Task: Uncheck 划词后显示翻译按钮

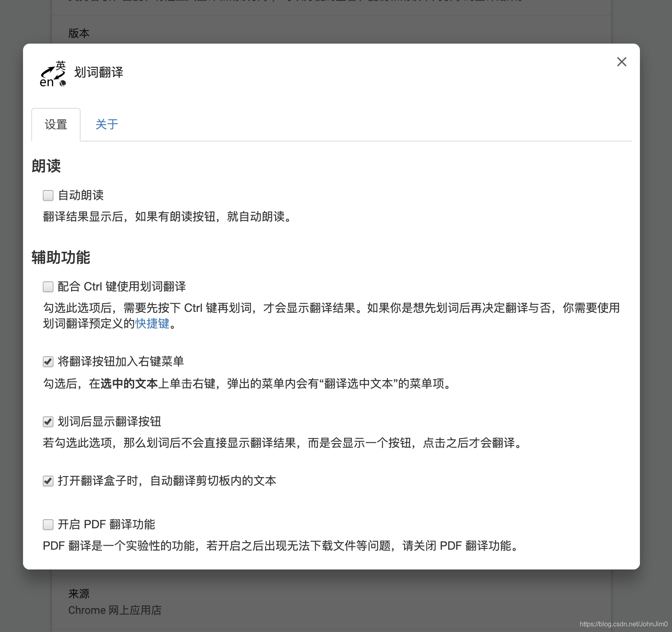Action: [48, 422]
